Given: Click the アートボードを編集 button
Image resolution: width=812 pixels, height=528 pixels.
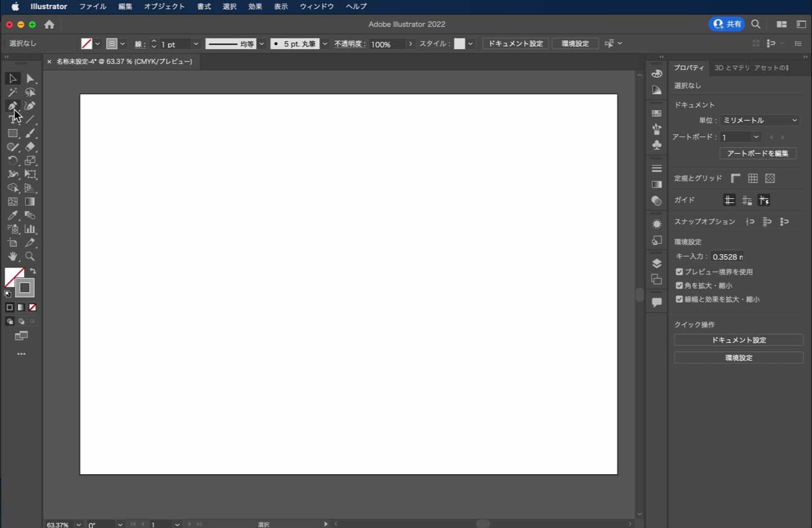Looking at the screenshot, I should click(758, 153).
